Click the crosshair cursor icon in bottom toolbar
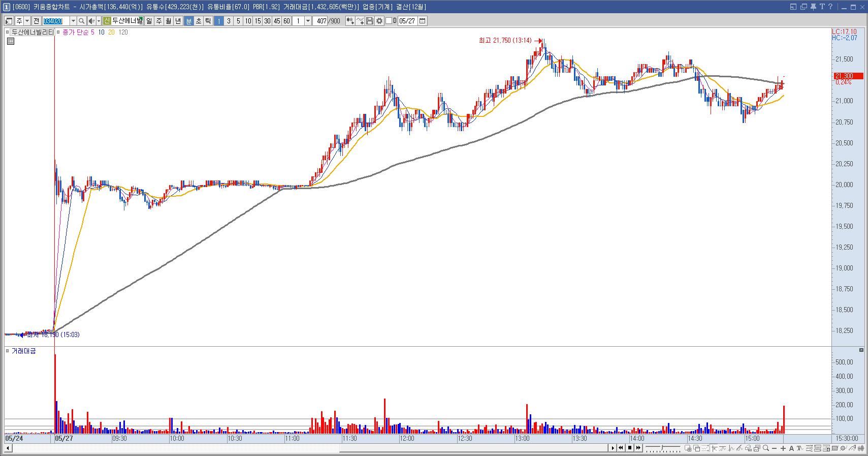Viewport: 868px width, 456px height. coord(714,448)
